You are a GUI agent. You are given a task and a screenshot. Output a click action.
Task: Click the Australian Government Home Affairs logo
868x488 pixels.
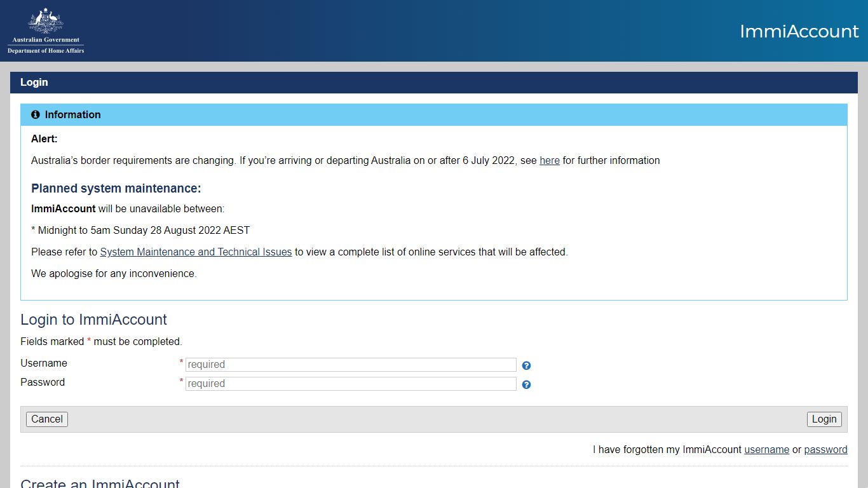[46, 30]
